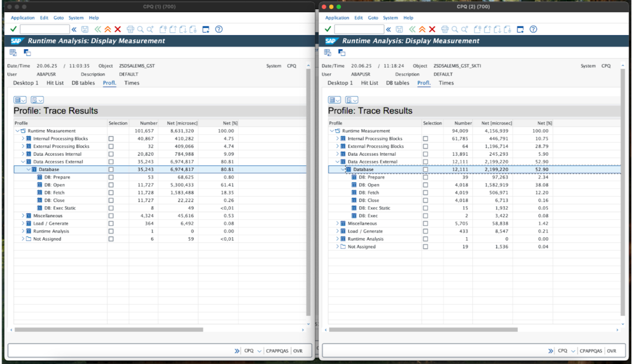This screenshot has height=364, width=633.
Task: Expand Internal Processing Blocks node in CPQ (1)
Action: pyautogui.click(x=23, y=139)
